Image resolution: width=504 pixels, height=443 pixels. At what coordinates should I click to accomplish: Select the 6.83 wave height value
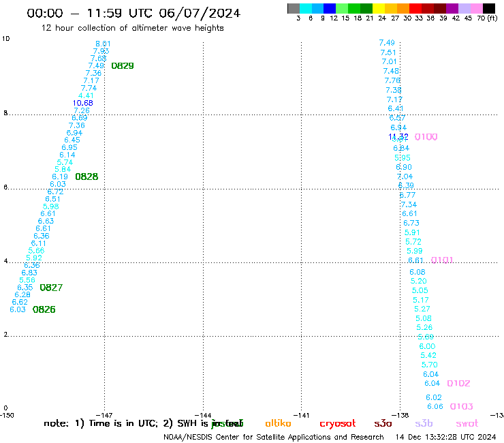(x=29, y=273)
